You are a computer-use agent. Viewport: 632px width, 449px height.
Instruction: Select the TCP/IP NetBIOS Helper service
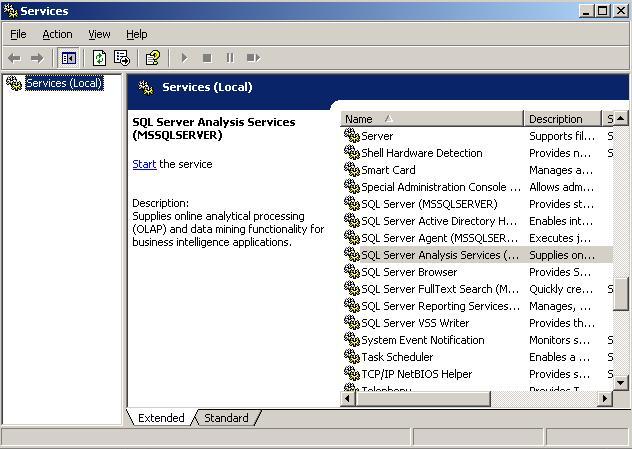(478, 374)
